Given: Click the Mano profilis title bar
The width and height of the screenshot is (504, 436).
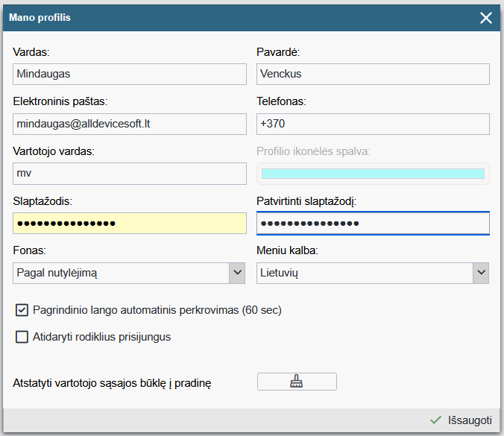Looking at the screenshot, I should pyautogui.click(x=252, y=18).
